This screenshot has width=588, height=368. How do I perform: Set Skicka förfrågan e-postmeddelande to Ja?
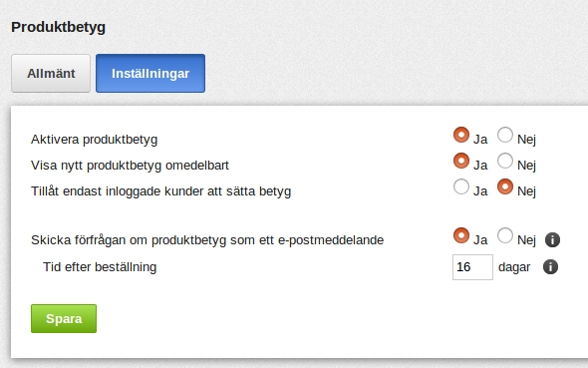(x=461, y=235)
